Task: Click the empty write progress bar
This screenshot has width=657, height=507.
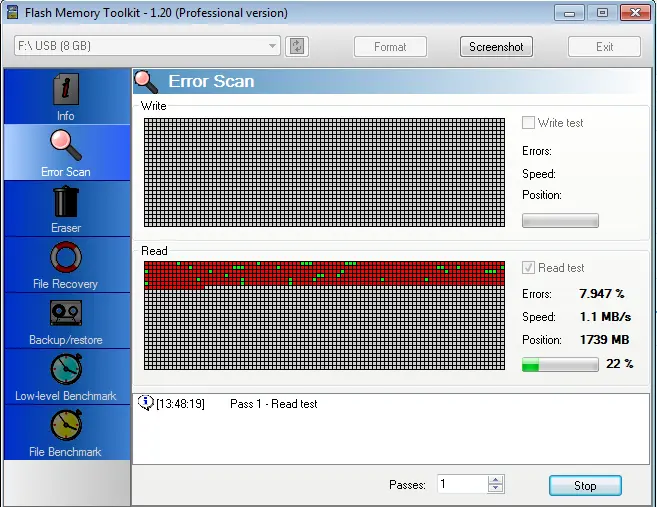Action: 560,220
